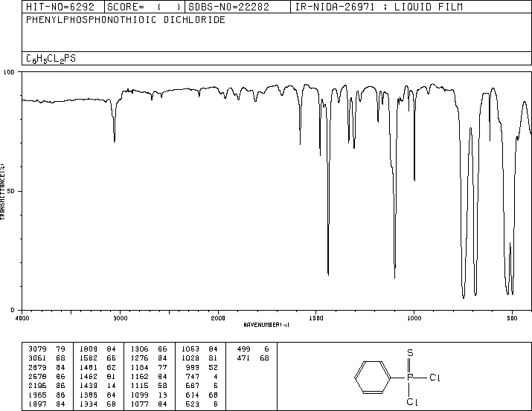Select the 1385 peak entry in table

pyautogui.click(x=89, y=395)
